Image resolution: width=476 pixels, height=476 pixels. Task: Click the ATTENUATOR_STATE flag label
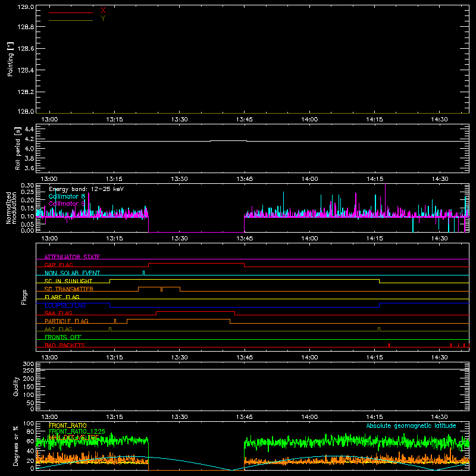click(72, 257)
